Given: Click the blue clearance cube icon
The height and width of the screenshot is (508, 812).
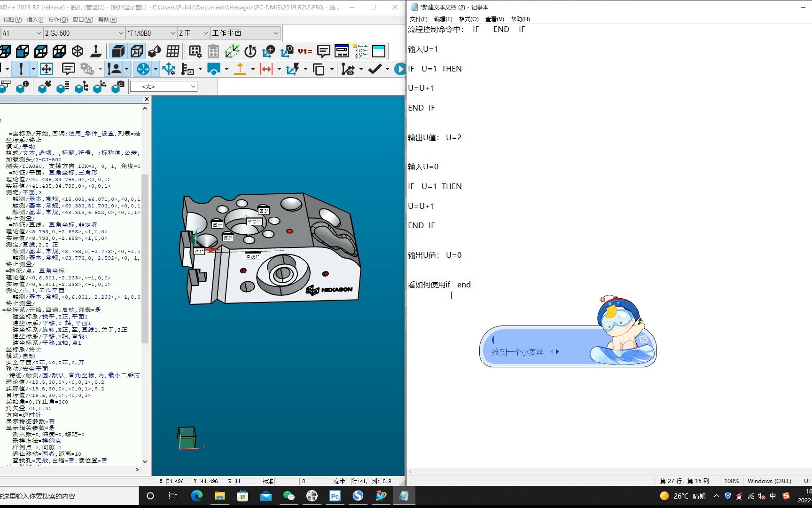Looking at the screenshot, I should pos(214,69).
